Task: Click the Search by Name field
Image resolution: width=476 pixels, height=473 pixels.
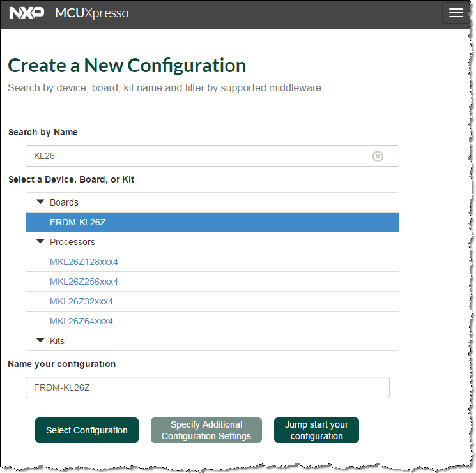Action: coord(212,156)
